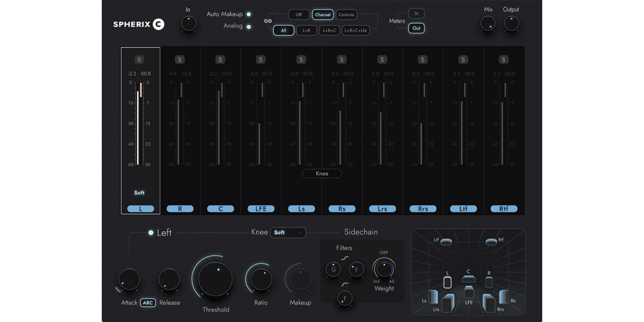Toggle the Left channel enable dot

(151, 233)
